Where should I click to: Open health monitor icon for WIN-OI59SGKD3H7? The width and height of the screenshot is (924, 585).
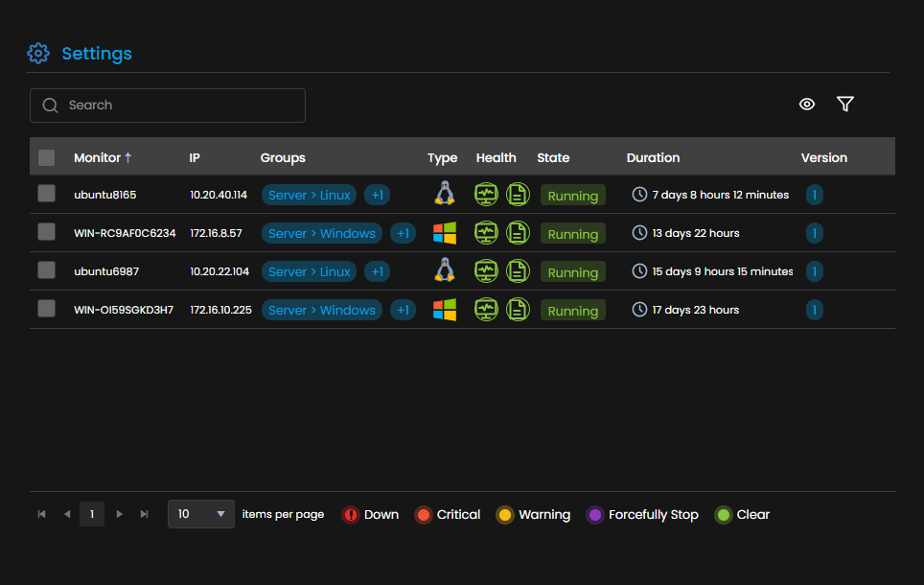(486, 310)
